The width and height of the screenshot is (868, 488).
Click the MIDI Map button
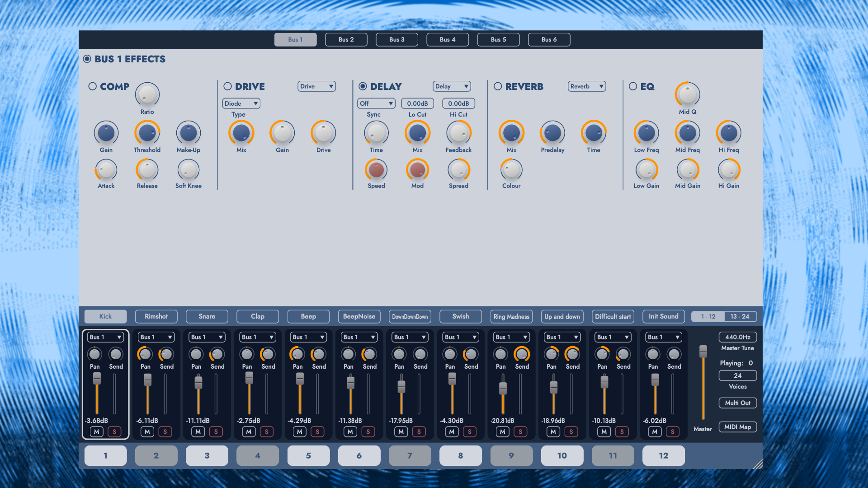(x=737, y=427)
